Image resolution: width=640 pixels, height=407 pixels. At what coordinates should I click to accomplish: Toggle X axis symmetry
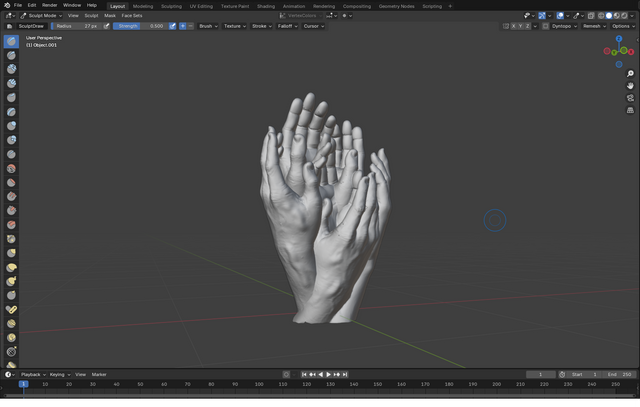click(x=514, y=26)
